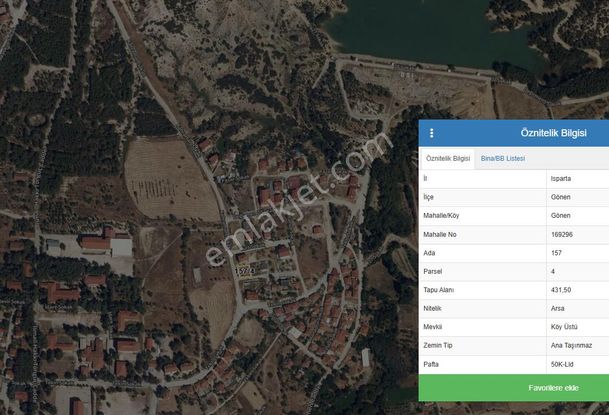Click the Nitelik row label
This screenshot has width=609, height=415.
pyautogui.click(x=432, y=309)
